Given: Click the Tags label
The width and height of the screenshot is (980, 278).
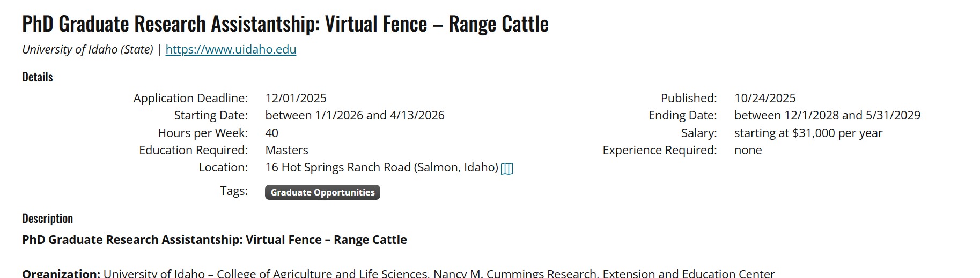Looking at the screenshot, I should pos(234,191).
